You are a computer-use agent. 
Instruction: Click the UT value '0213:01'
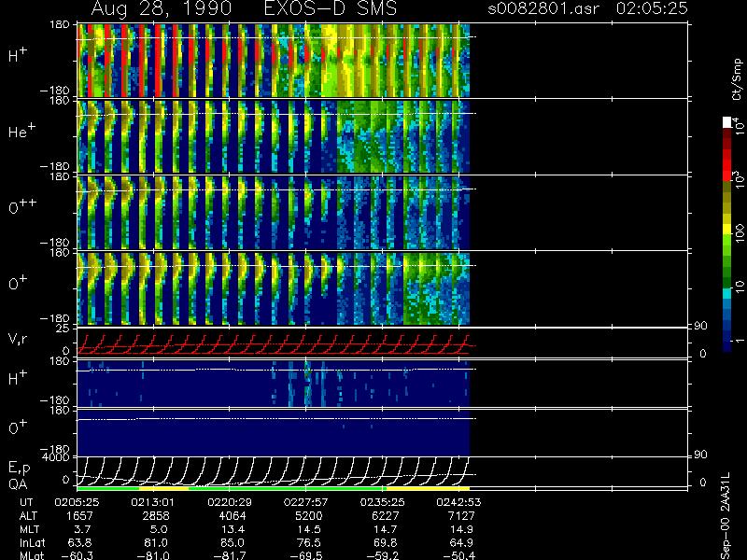point(153,502)
